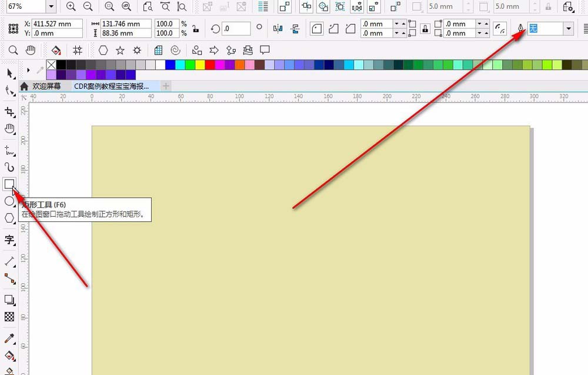The image size is (588, 375).
Task: Toggle Chamfered corner style
Action: click(350, 28)
